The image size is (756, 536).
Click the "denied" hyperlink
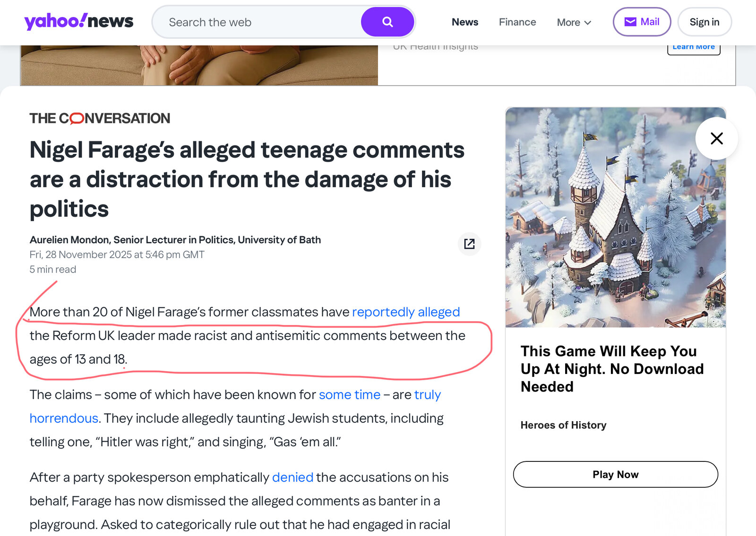tap(292, 477)
